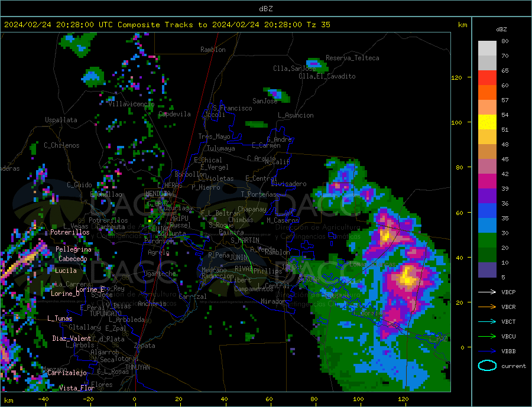The height and width of the screenshot is (407, 532).
Task: Pick the slate 5–10 dBZ swatch
Action: [x=487, y=270]
